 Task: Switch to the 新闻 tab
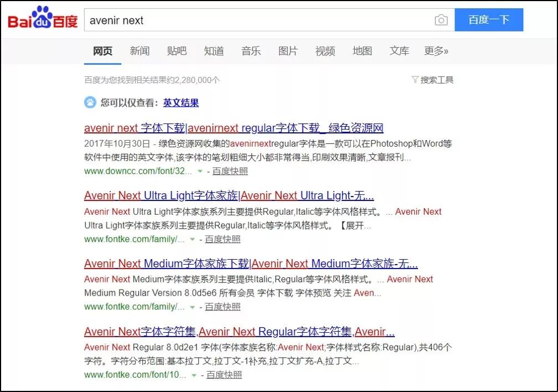(139, 51)
